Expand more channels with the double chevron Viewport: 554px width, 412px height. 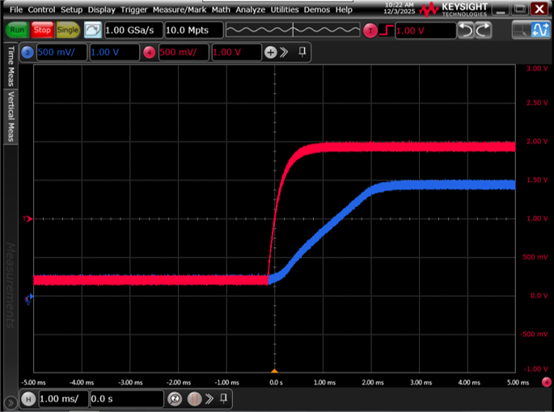[x=284, y=53]
